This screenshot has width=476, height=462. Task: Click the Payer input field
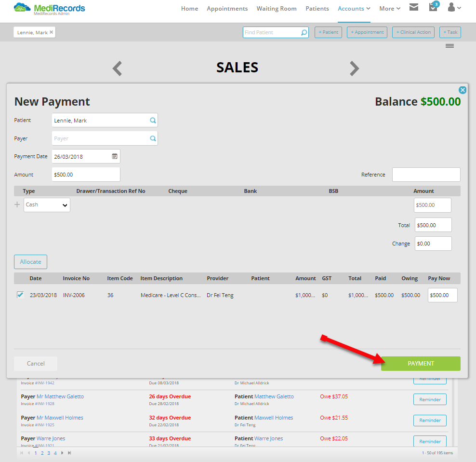[105, 138]
